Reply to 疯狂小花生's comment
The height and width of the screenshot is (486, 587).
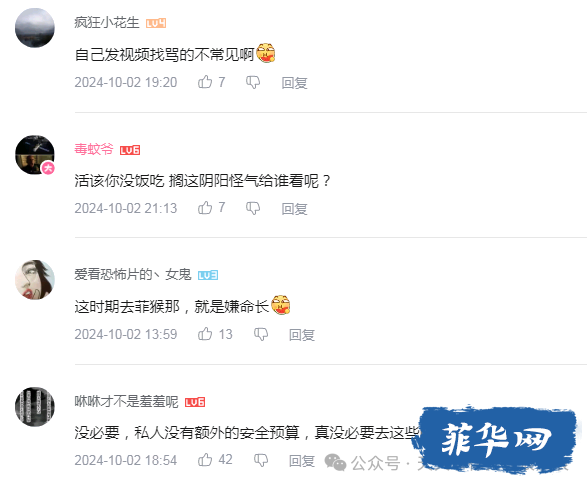pos(295,83)
